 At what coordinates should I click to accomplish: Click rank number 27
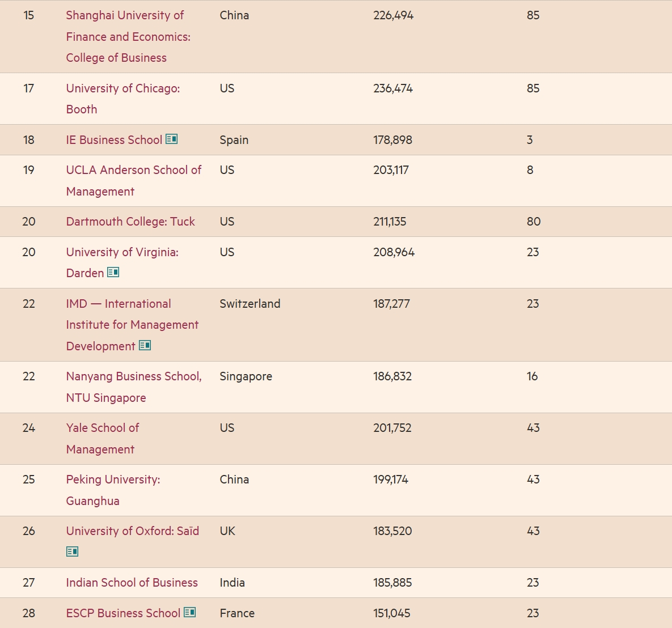29,583
